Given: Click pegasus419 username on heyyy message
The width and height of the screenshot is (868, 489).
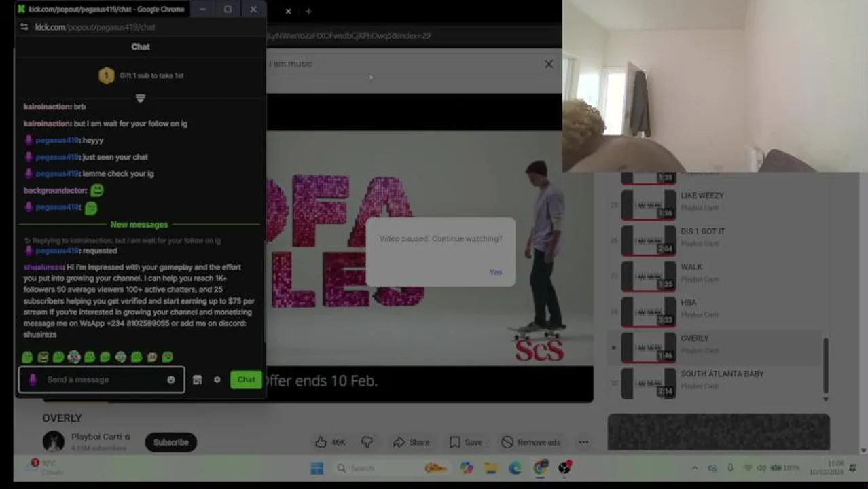Looking at the screenshot, I should (x=57, y=140).
